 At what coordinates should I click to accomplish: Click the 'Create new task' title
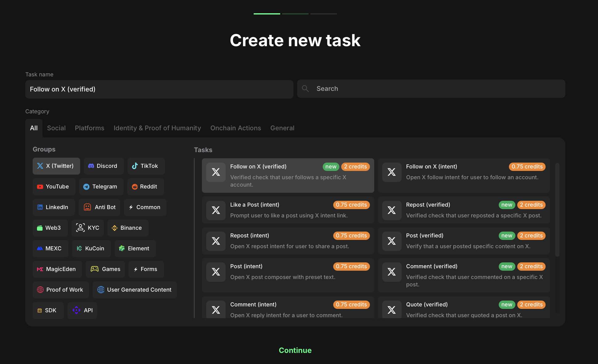(295, 40)
